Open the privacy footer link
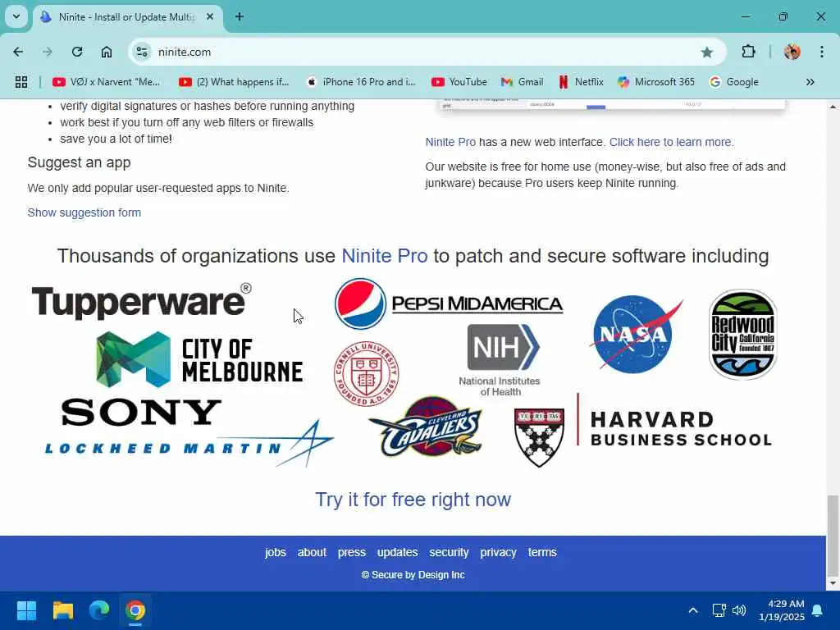Viewport: 840px width, 630px height. [x=498, y=552]
